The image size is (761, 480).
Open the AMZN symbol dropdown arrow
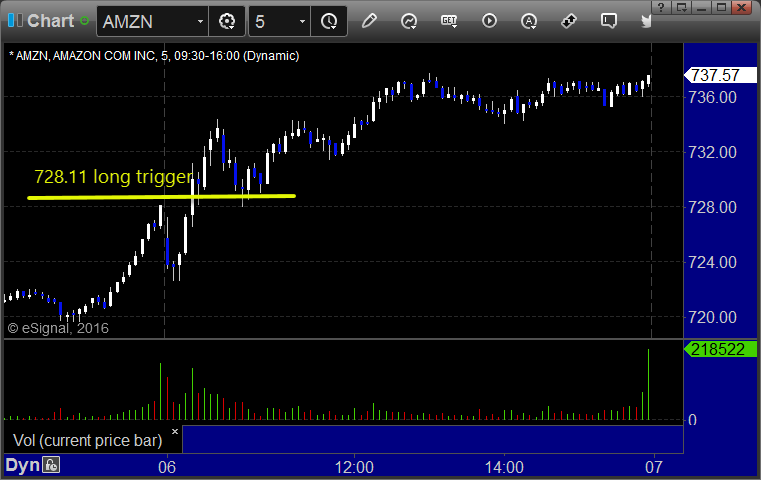200,21
